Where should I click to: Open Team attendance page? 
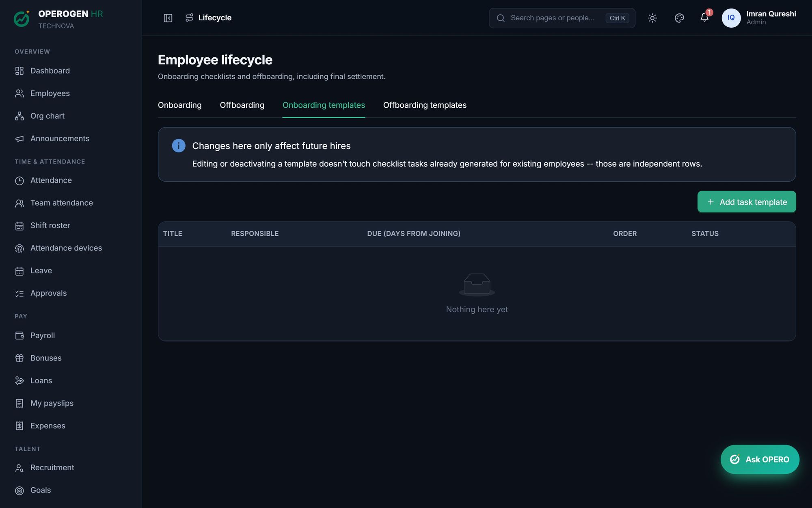pos(71,203)
